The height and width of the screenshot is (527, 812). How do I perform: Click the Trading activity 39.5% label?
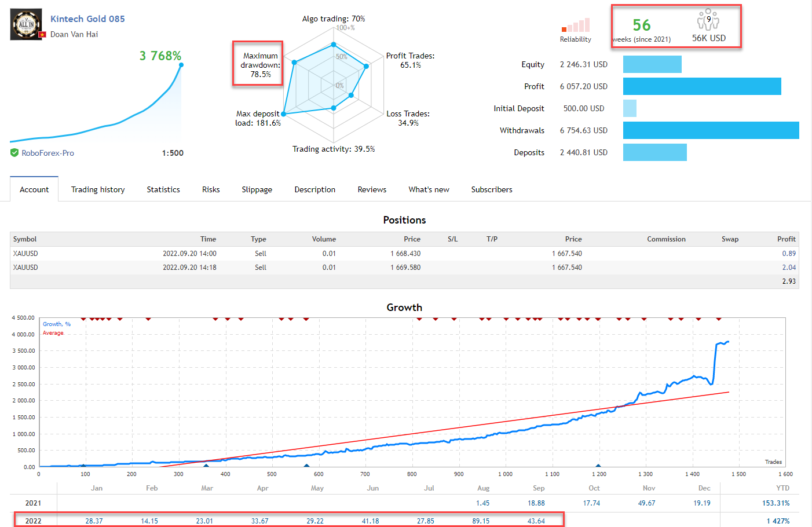click(334, 149)
